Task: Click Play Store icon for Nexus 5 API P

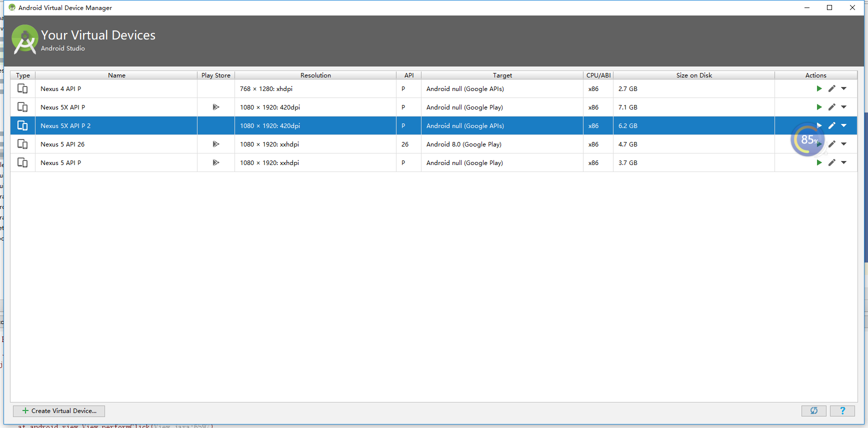Action: pyautogui.click(x=216, y=162)
